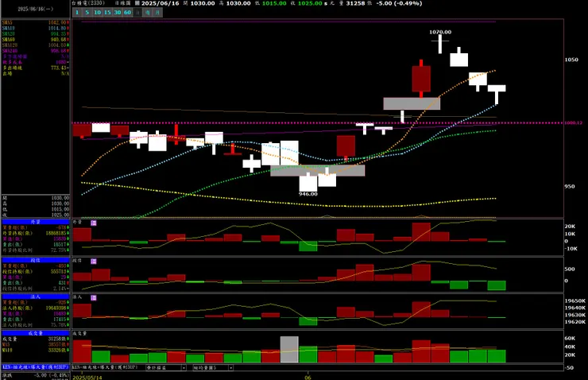Viewport: 588px width, 380px height.
Task: Select the blue 成交量 panel header
Action: point(36,333)
